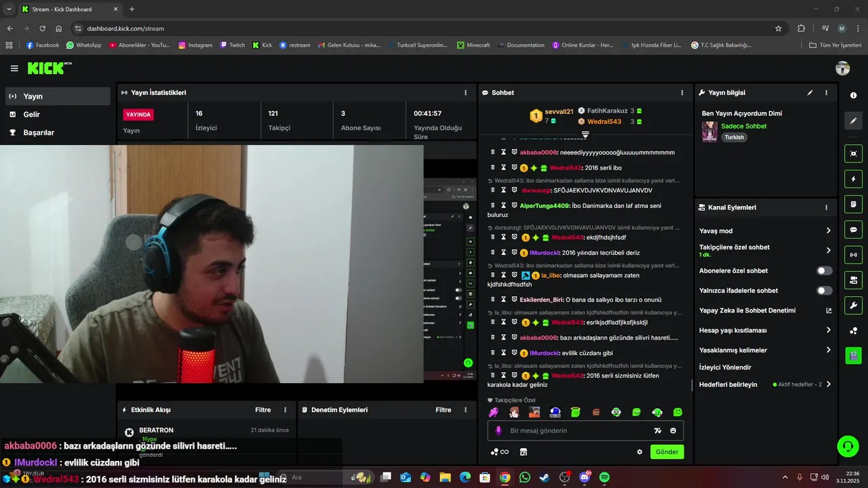This screenshot has height=488, width=868.
Task: Select Yayın in left navigation
Action: tap(58, 96)
